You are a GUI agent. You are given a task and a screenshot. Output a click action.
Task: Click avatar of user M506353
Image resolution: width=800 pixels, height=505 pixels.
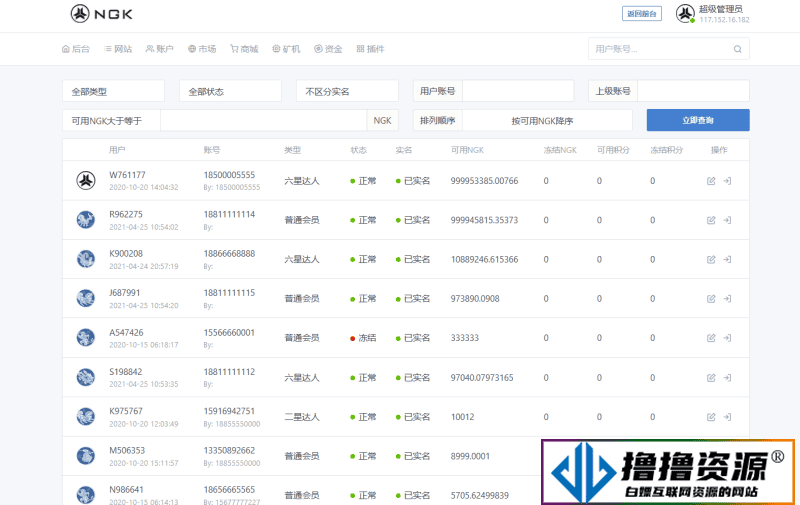[86, 456]
